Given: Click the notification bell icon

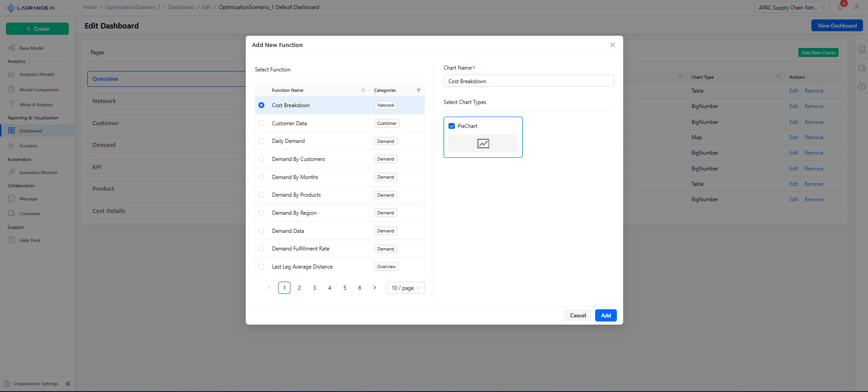Looking at the screenshot, I should click(840, 7).
